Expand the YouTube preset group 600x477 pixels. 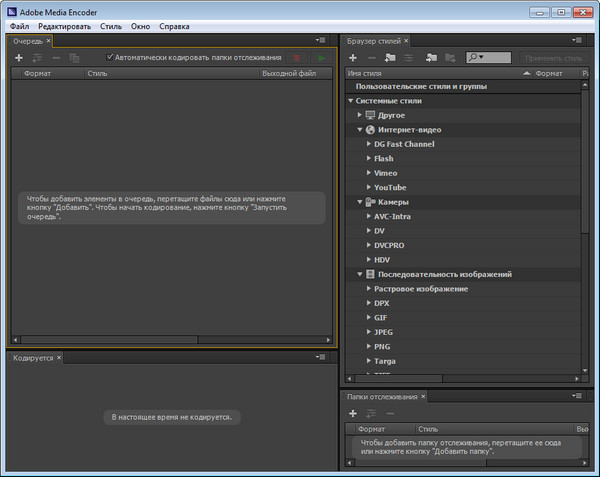(x=369, y=187)
